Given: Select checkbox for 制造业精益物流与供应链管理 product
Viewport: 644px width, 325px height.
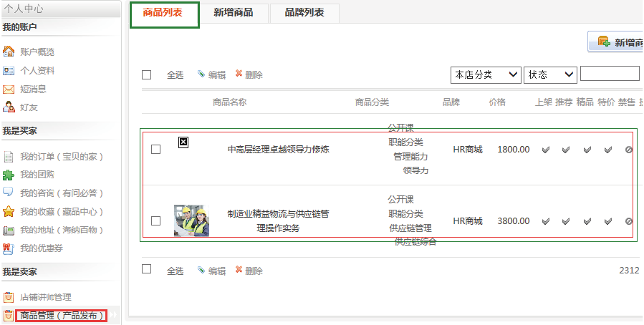Looking at the screenshot, I should coord(156,220).
